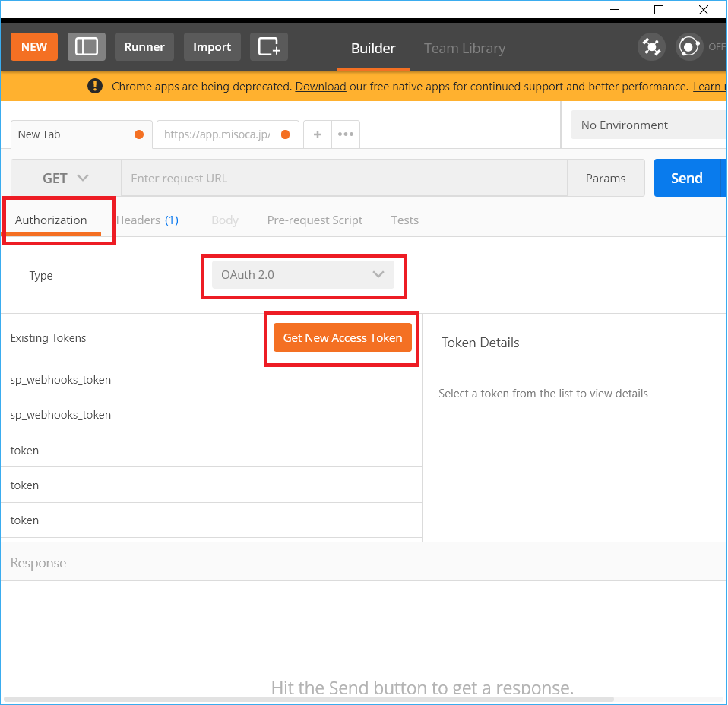Open tab options via three dots icon
The width and height of the screenshot is (728, 705).
point(346,134)
